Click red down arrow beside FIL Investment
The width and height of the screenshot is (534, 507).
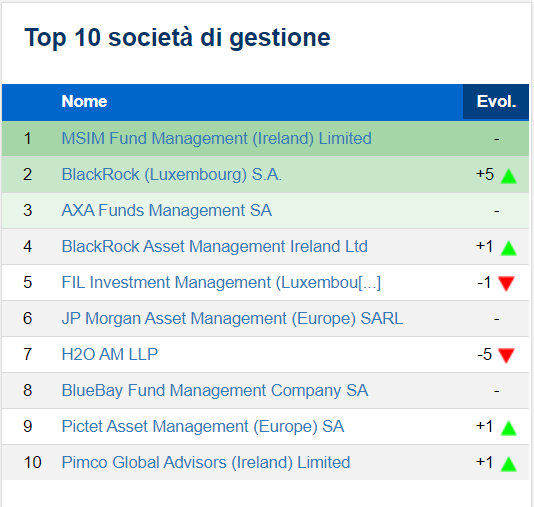pyautogui.click(x=506, y=283)
